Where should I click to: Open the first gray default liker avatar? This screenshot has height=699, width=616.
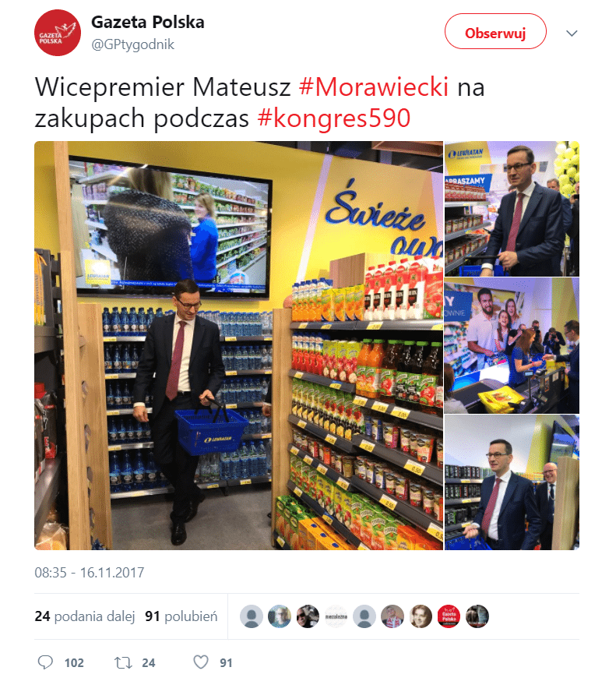(252, 616)
